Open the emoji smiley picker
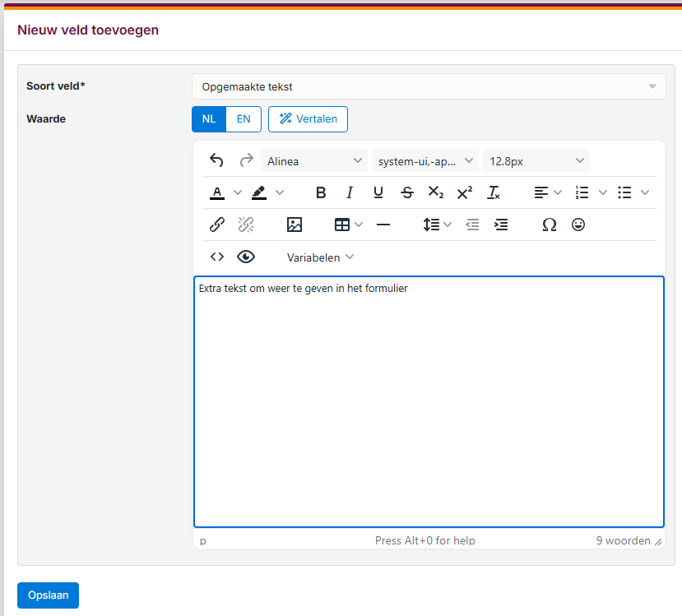Screen dimensions: 682x616 pos(578,225)
